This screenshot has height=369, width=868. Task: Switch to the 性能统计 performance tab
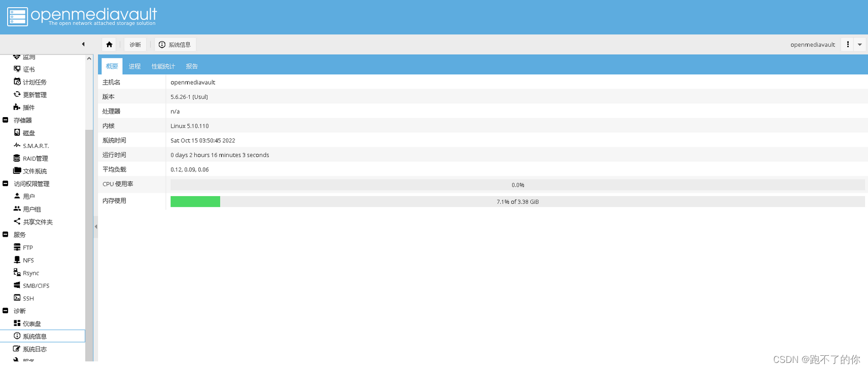(163, 66)
